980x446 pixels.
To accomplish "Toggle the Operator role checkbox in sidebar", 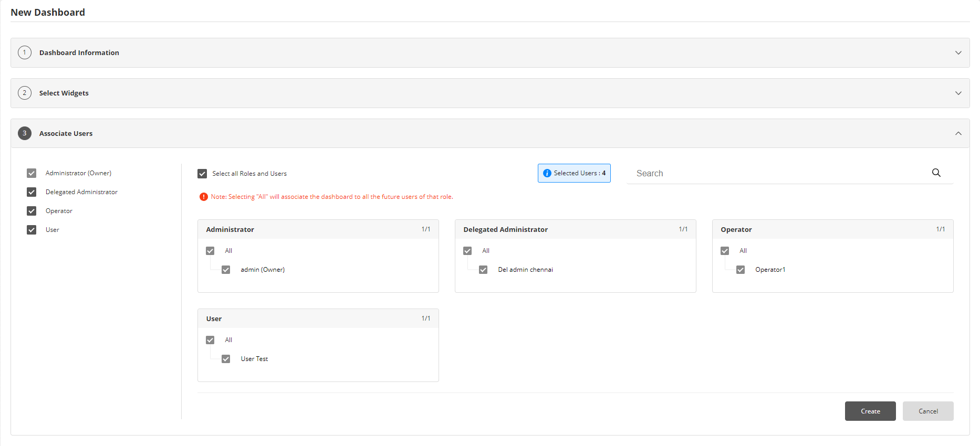I will [32, 211].
